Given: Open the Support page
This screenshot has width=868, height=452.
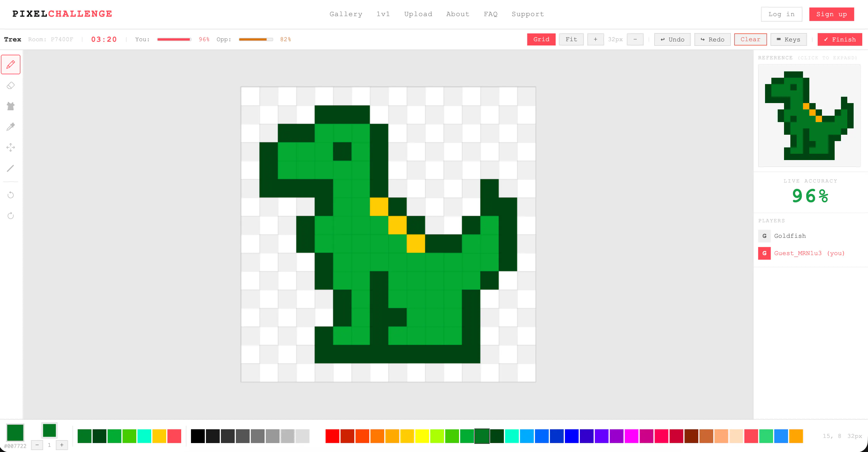Looking at the screenshot, I should coord(528,14).
